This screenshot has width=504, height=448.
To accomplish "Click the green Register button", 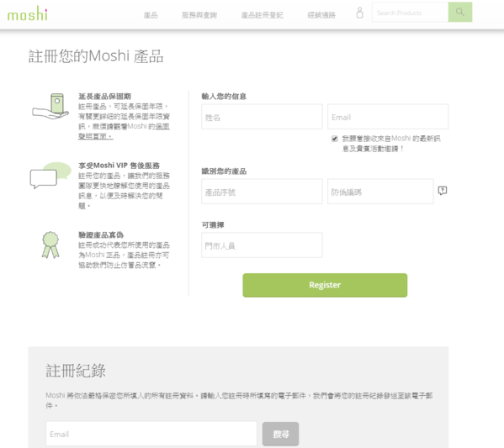I will [x=325, y=285].
